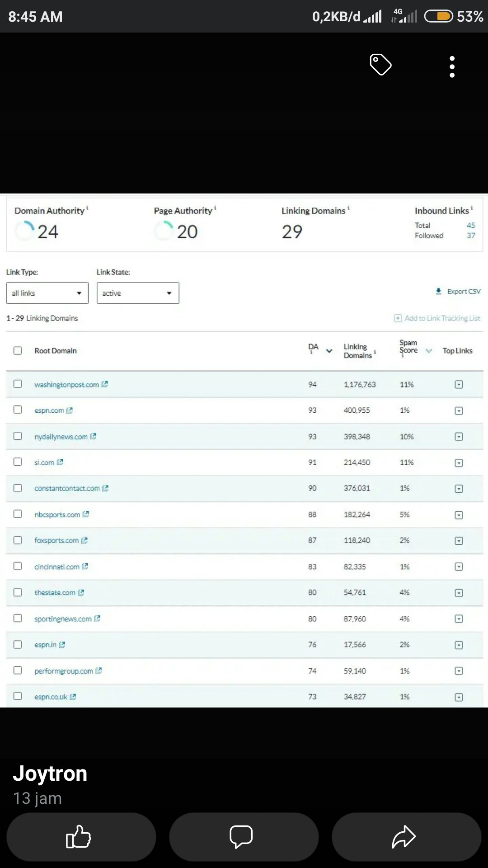Click external link icon next to espn.com

[70, 410]
